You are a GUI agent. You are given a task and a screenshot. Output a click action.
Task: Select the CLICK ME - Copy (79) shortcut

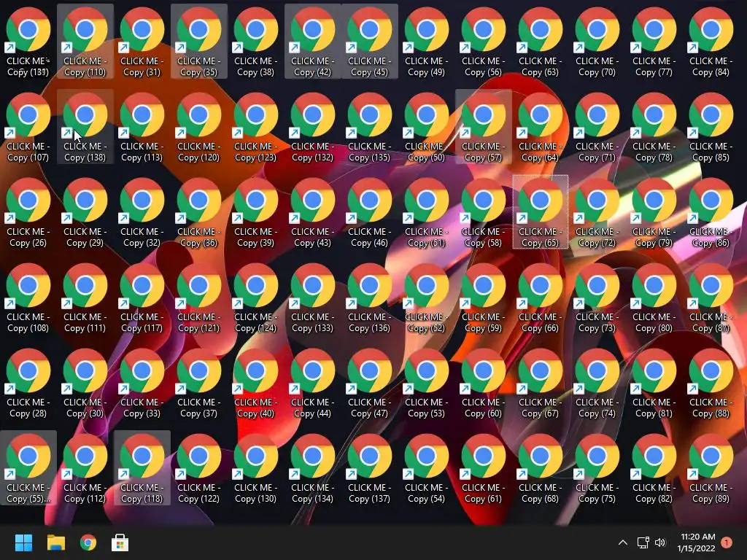(654, 212)
